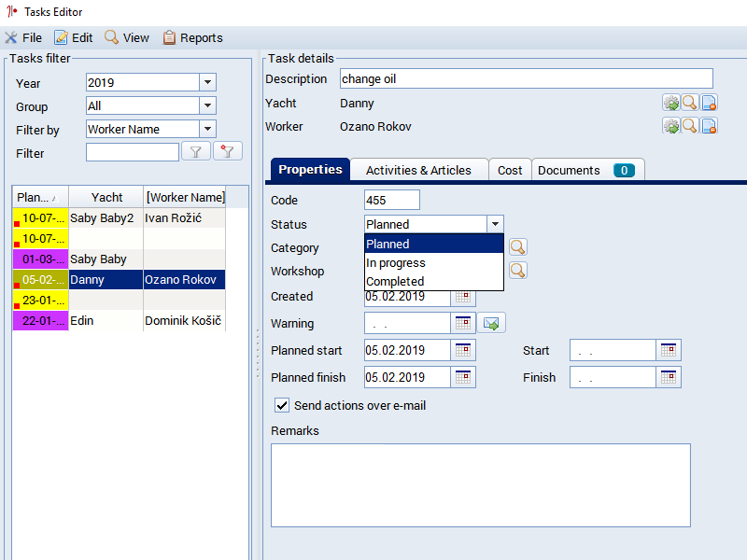Open calendar picker for Finish date
This screenshot has height=560, width=747.
(x=669, y=377)
